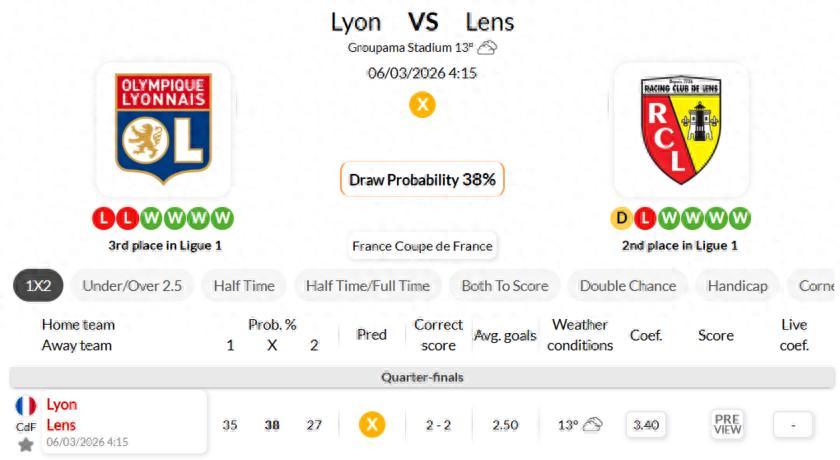The height and width of the screenshot is (460, 840).
Task: Click the France Coupe de France button
Action: pyautogui.click(x=422, y=246)
